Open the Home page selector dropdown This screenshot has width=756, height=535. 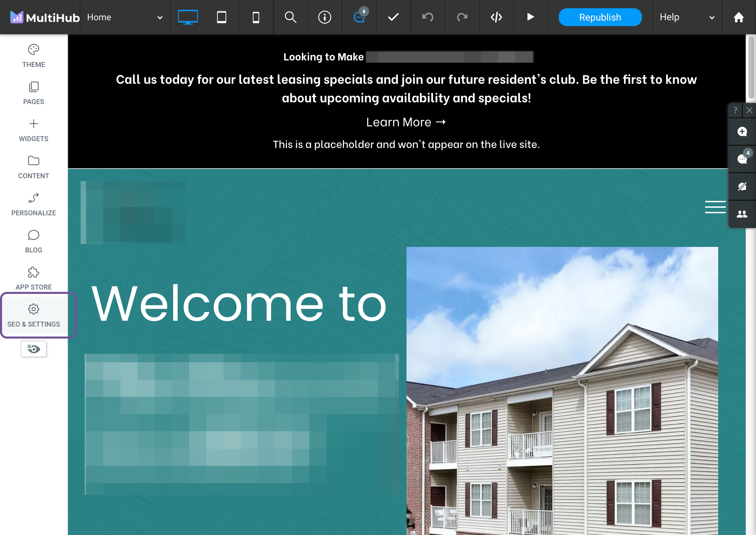125,17
